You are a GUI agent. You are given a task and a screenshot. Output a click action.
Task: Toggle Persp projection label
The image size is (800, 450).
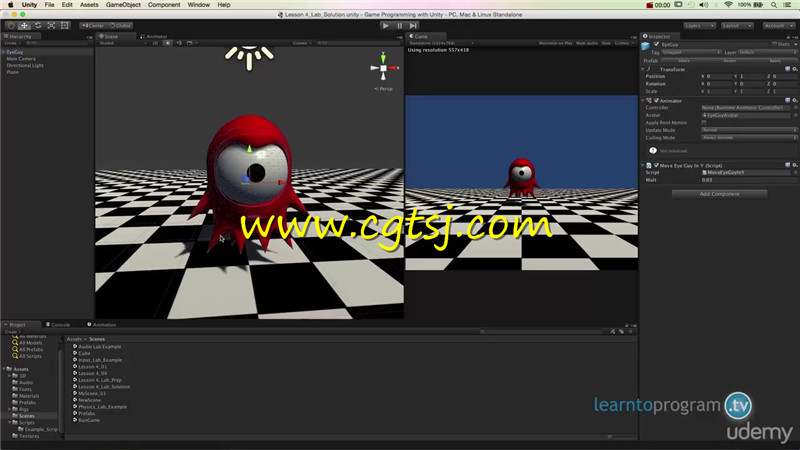tap(384, 89)
